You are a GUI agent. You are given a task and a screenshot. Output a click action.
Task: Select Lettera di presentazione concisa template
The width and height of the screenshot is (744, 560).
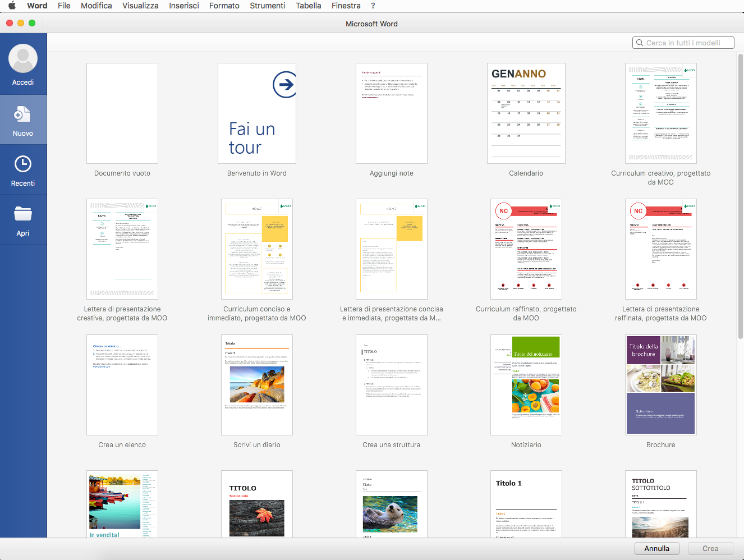[x=392, y=249]
